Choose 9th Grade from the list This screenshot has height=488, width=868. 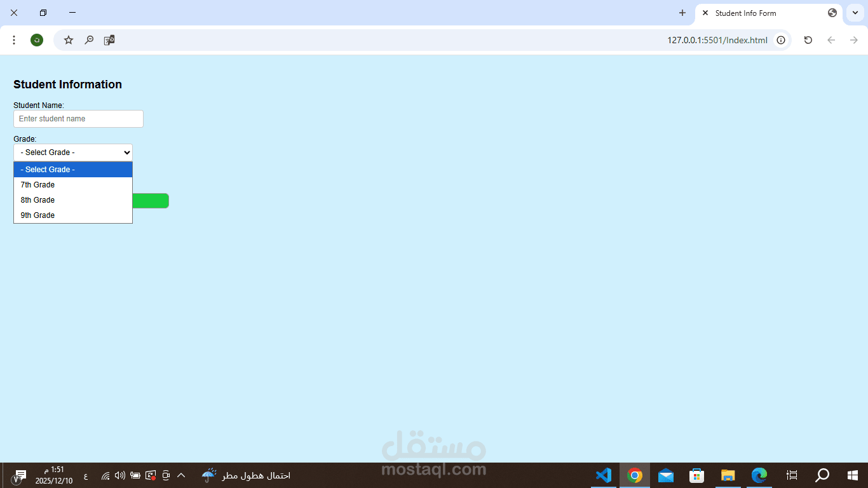[73, 215]
